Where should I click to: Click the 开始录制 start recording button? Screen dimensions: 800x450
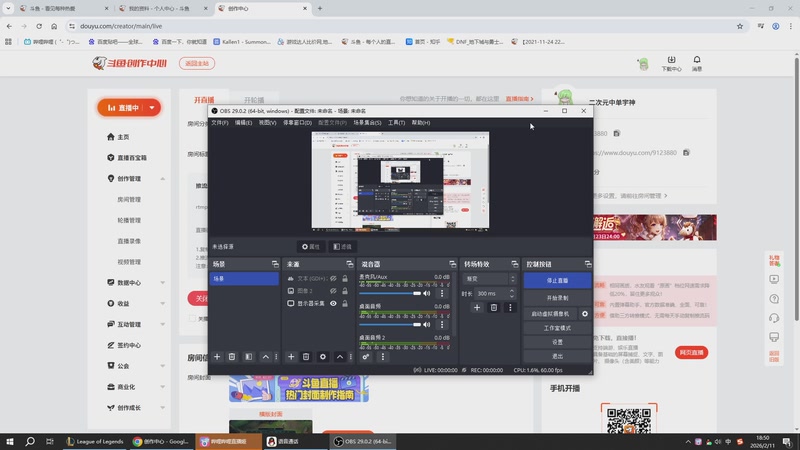(557, 298)
